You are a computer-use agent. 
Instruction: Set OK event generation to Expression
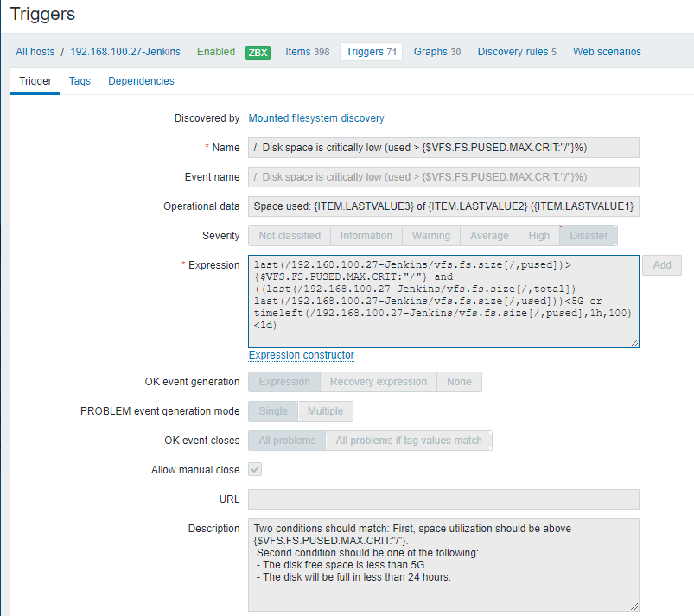click(x=284, y=382)
